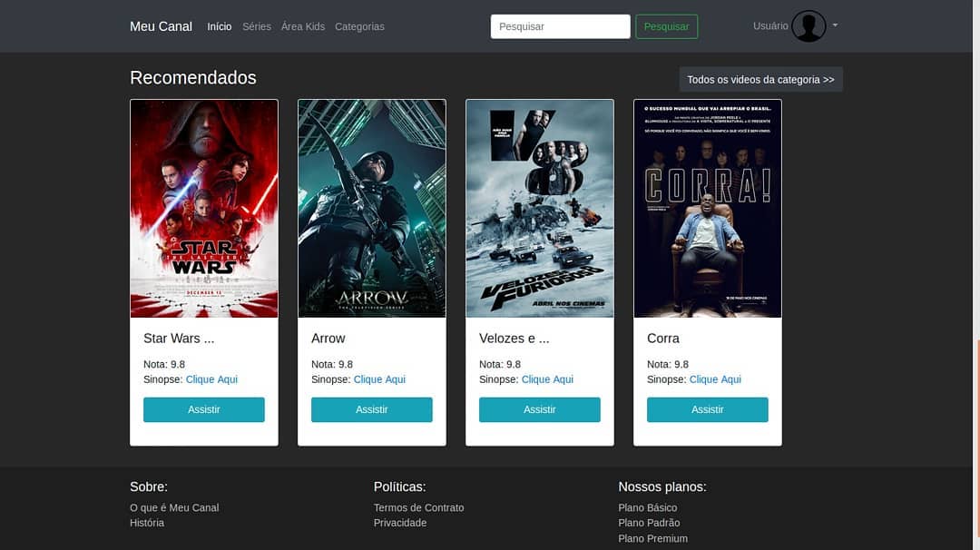Image resolution: width=980 pixels, height=550 pixels.
Task: Open the Arrow poster thumbnail
Action: [x=372, y=208]
